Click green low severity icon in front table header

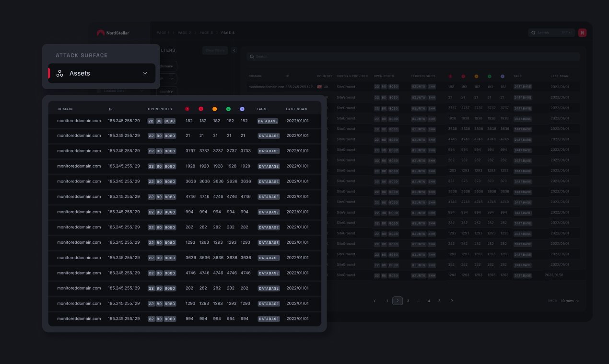coord(228,109)
